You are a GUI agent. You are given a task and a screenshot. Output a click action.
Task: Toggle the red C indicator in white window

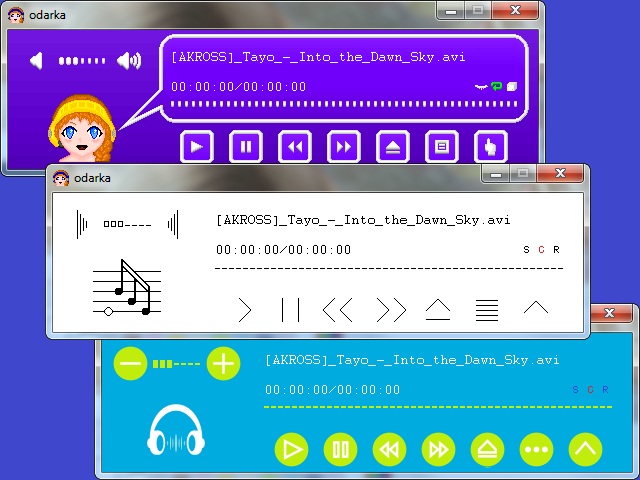(541, 249)
